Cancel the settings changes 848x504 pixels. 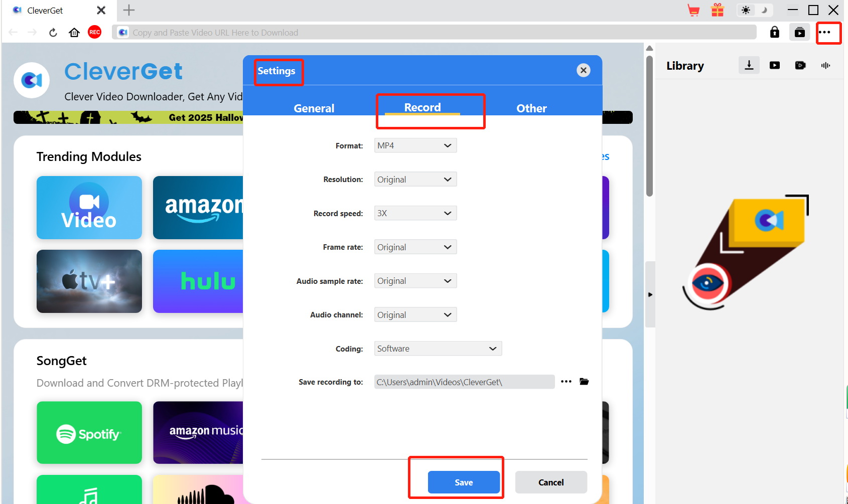[x=550, y=482]
